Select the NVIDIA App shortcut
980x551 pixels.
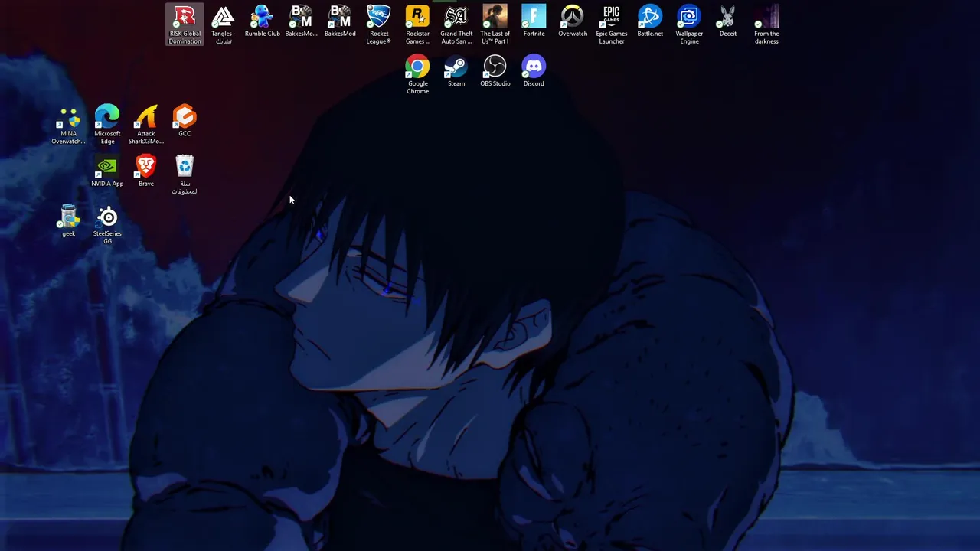[x=107, y=171]
